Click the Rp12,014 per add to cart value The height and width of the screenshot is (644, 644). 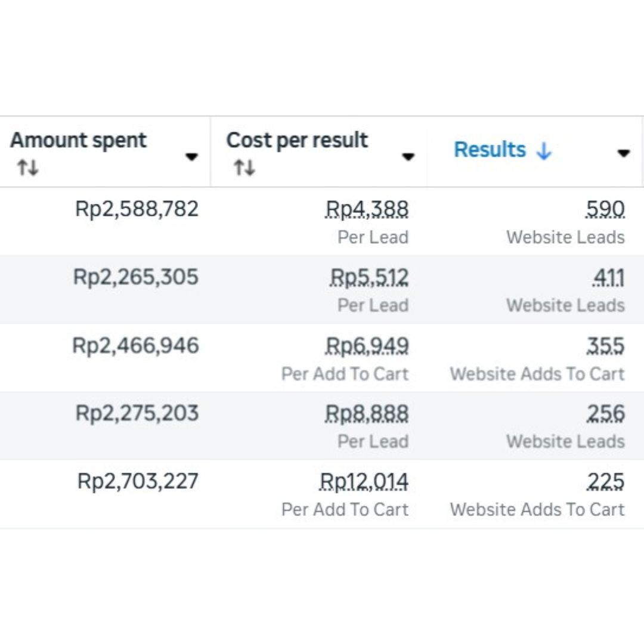(364, 481)
